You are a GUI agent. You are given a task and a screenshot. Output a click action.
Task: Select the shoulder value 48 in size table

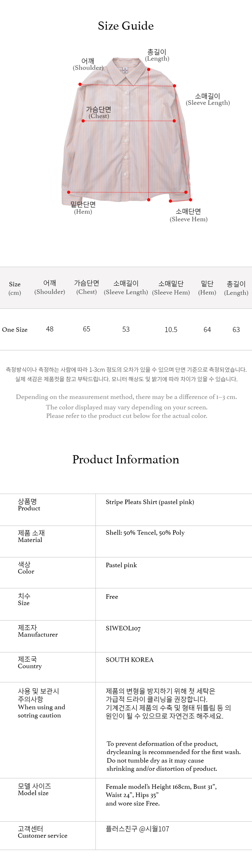(50, 329)
